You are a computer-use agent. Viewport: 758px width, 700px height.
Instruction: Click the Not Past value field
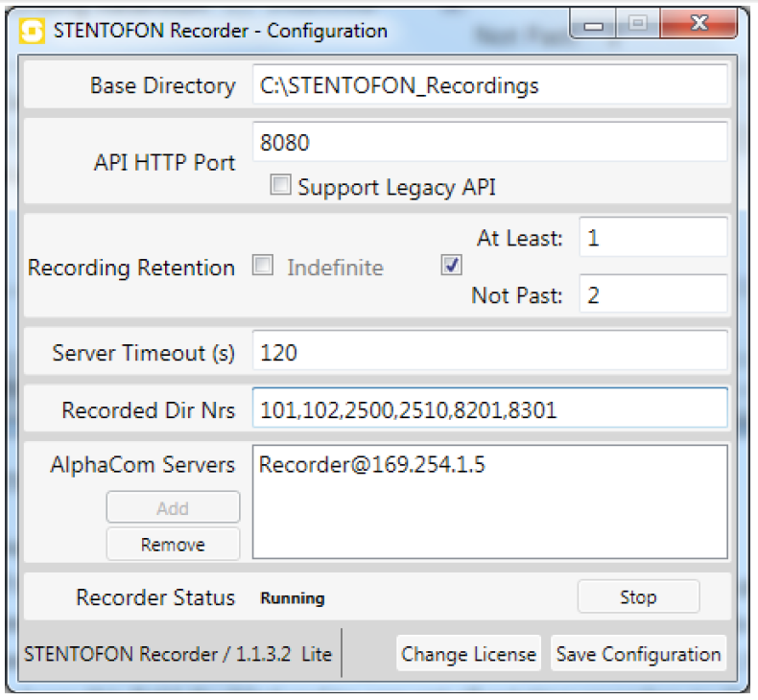click(652, 295)
